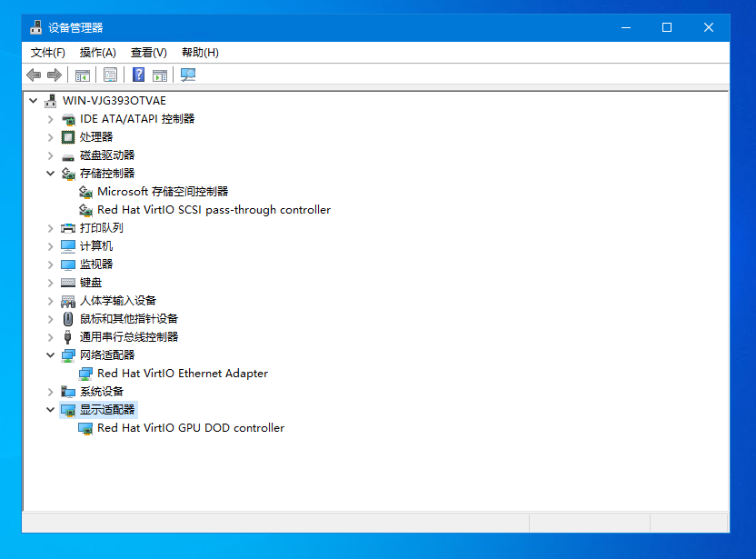Image resolution: width=756 pixels, height=559 pixels.
Task: Collapse the 存储控制器 category
Action: point(52,173)
